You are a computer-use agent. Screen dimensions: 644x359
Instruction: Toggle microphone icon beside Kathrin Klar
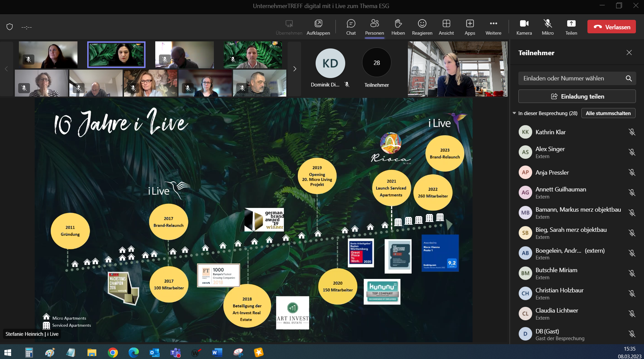[632, 132]
